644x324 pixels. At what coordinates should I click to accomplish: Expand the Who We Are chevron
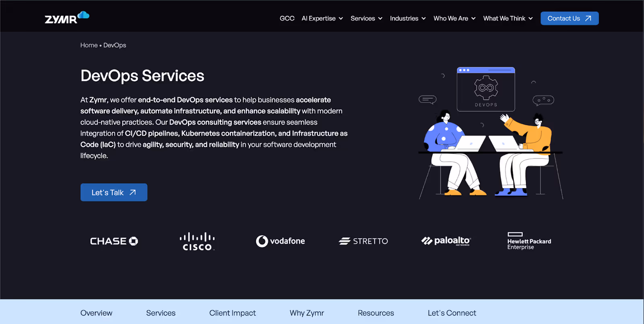pos(473,18)
